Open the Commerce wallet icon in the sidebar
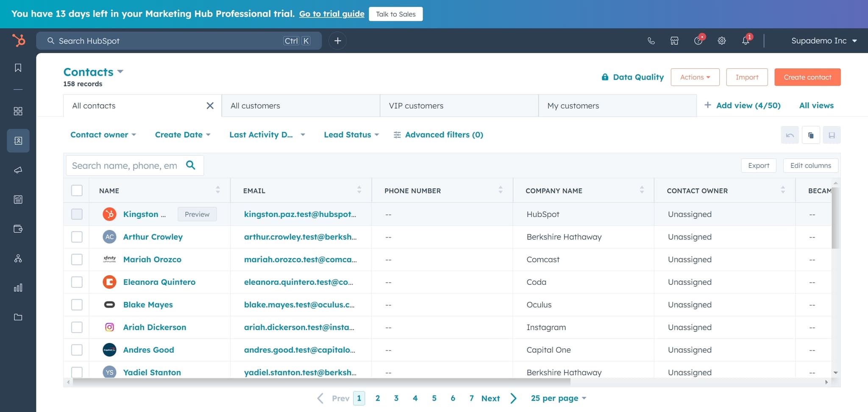This screenshot has height=412, width=868. 17,228
